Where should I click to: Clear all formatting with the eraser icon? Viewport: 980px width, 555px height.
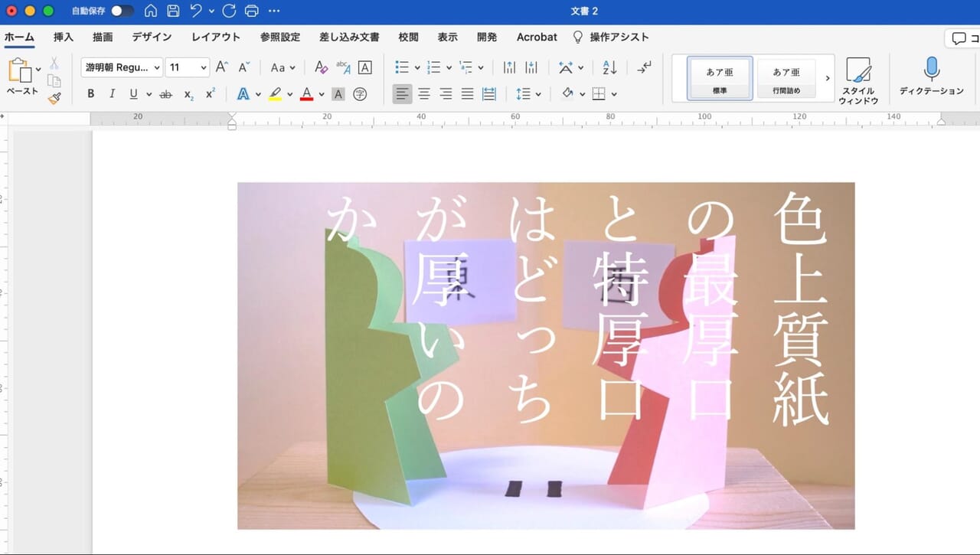coord(321,67)
